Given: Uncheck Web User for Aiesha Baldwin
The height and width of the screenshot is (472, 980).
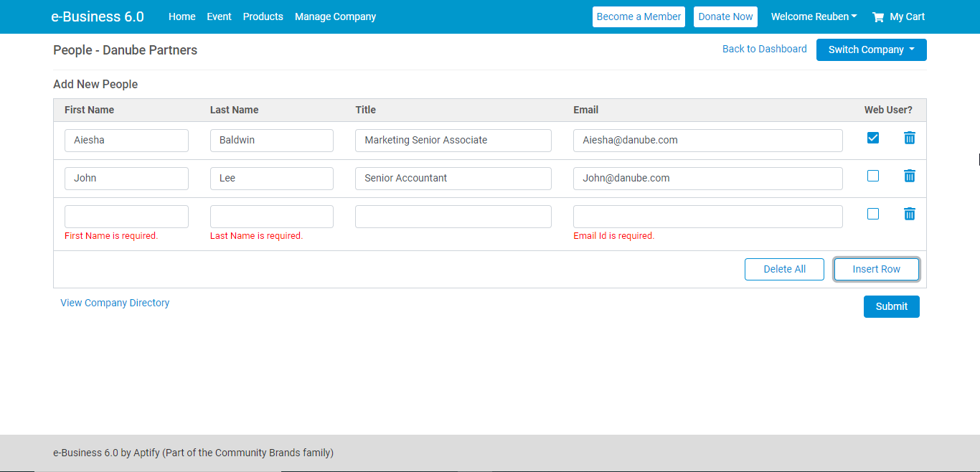Looking at the screenshot, I should coord(872,138).
